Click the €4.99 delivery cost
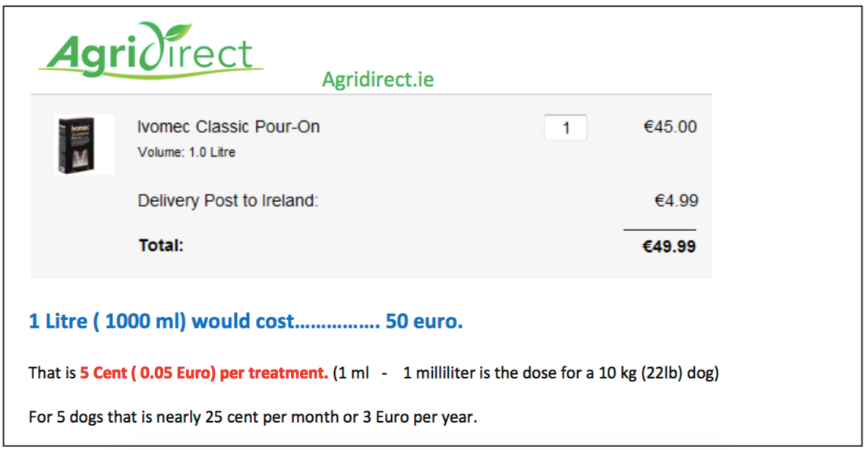The width and height of the screenshot is (868, 450). click(x=676, y=200)
